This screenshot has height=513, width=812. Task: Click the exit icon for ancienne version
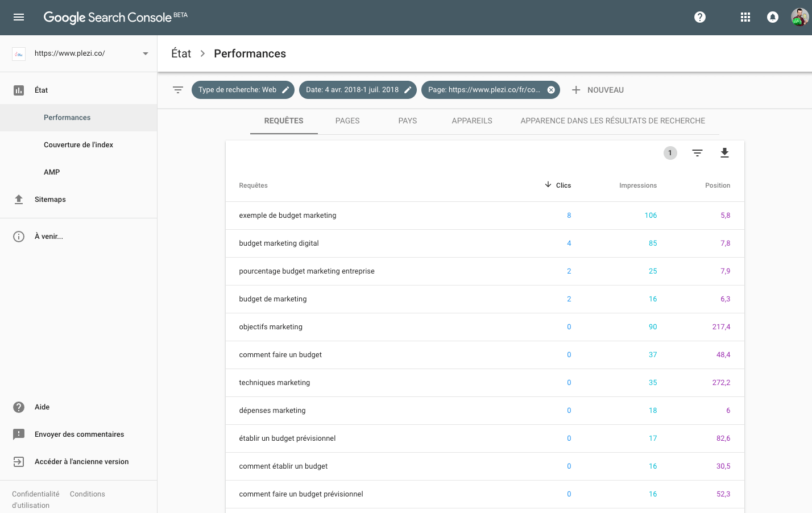[19, 462]
